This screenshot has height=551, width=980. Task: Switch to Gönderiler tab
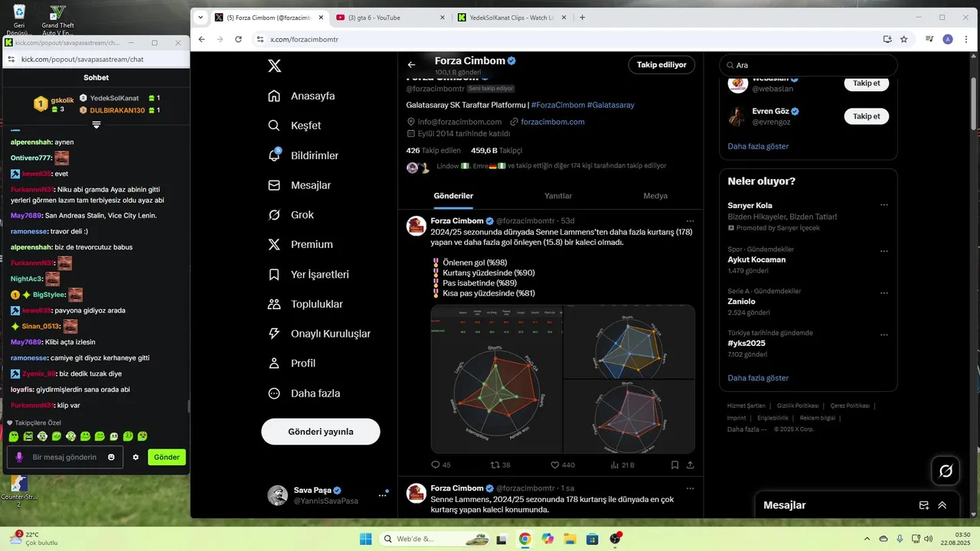[453, 196]
